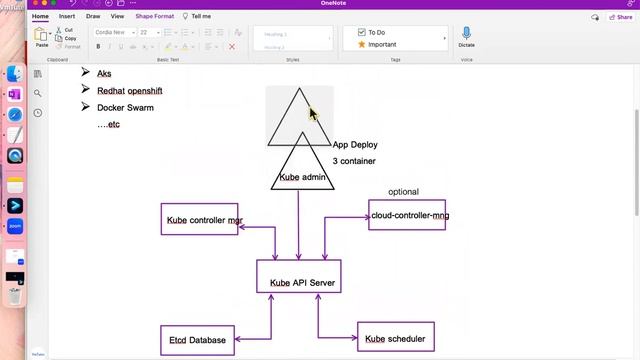Open the Insert tab
Image resolution: width=640 pixels, height=360 pixels.
[x=67, y=16]
